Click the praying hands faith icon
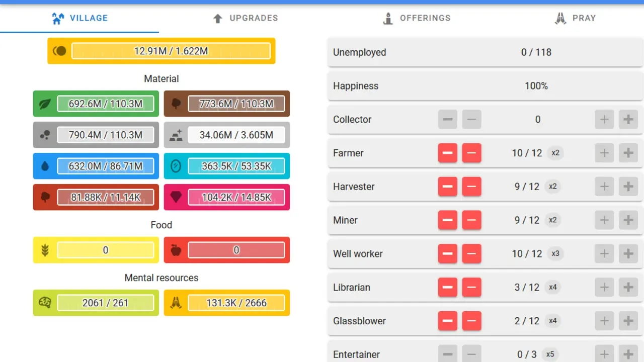Image resolution: width=644 pixels, height=362 pixels. 176,303
